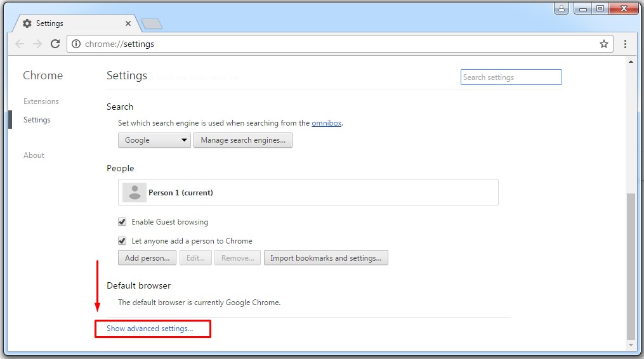Viewport: 644px width, 359px height.
Task: Open the profile button in title bar
Action: coord(561,8)
